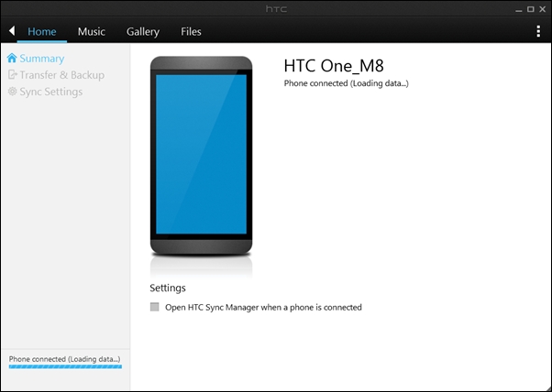552x392 pixels.
Task: Click the Summary home icon
Action: click(x=12, y=58)
